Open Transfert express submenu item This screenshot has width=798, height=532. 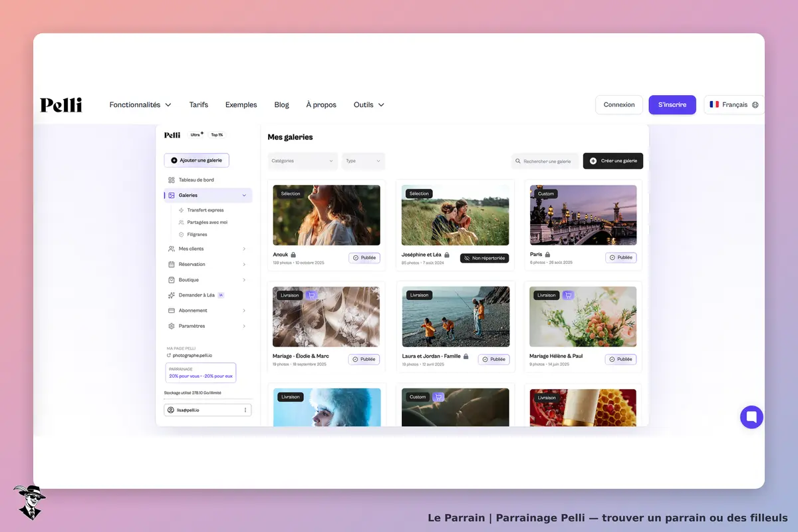point(205,210)
